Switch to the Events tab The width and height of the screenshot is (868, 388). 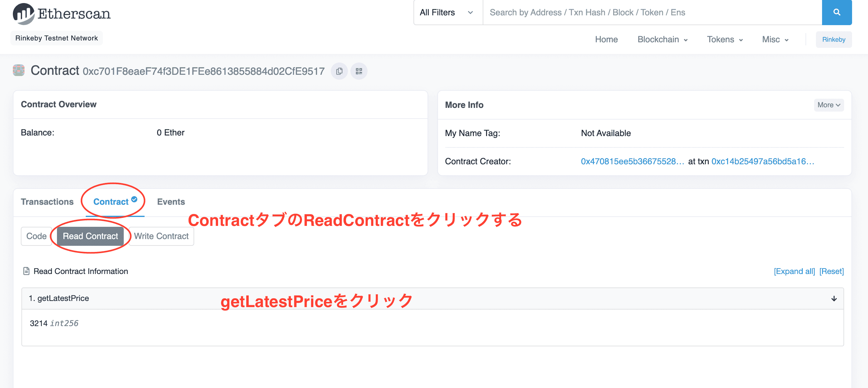coord(171,202)
